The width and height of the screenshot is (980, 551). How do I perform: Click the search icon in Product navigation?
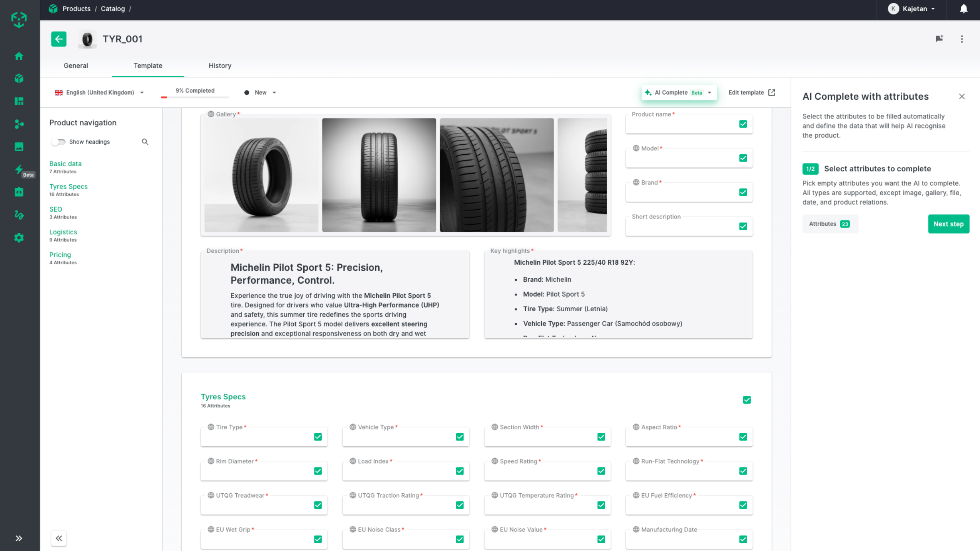tap(145, 142)
